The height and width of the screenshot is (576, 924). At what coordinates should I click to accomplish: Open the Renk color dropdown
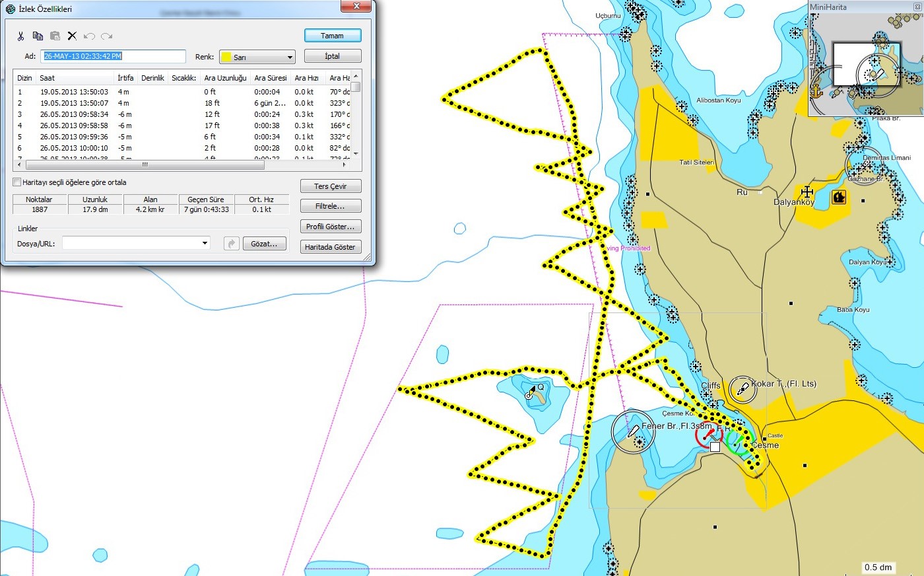coord(257,57)
